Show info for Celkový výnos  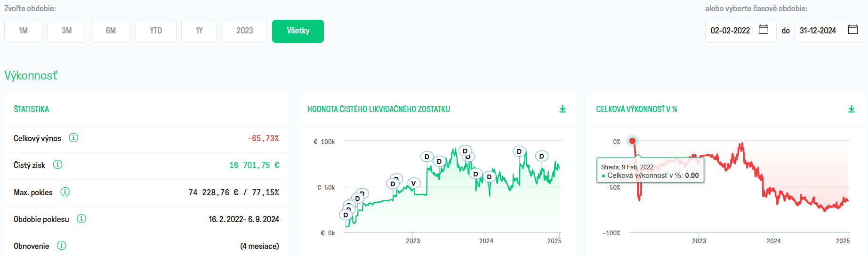pyautogui.click(x=73, y=138)
